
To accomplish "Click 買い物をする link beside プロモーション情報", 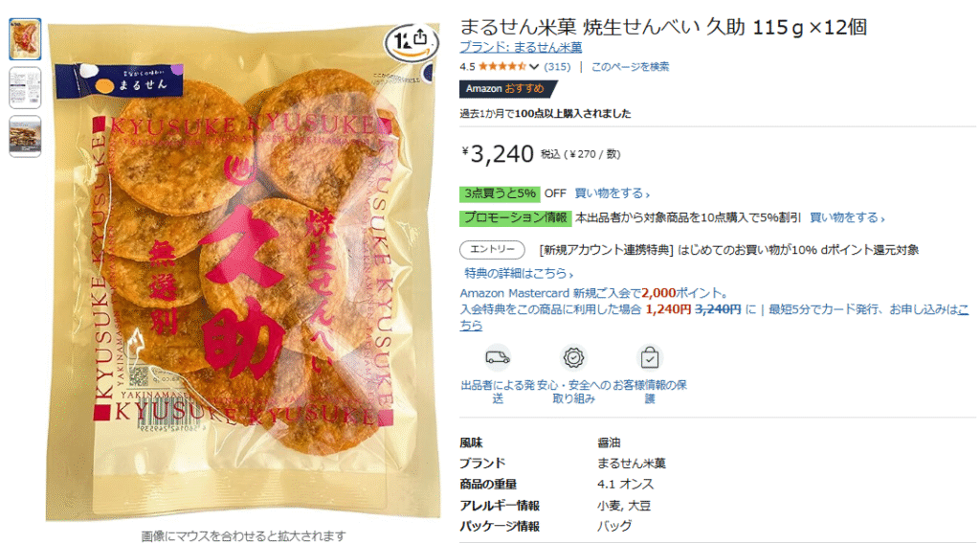I will click(x=847, y=217).
